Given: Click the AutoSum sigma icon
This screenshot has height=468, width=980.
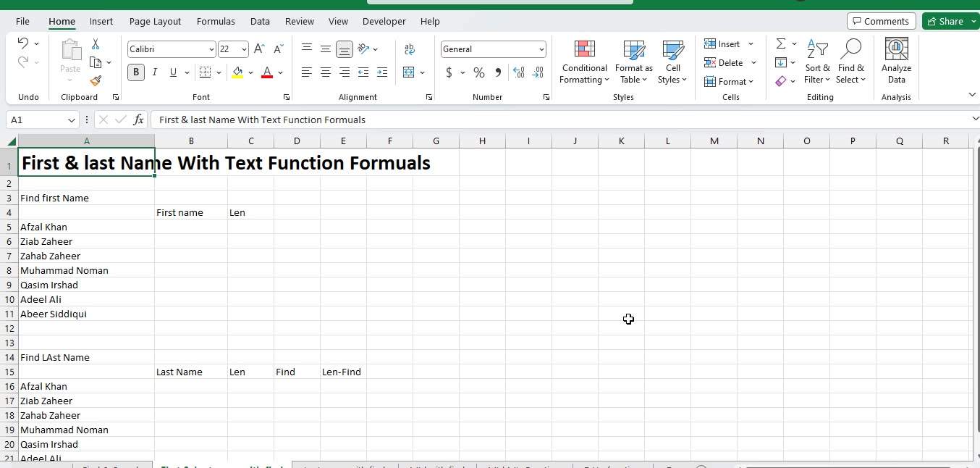Looking at the screenshot, I should (781, 44).
